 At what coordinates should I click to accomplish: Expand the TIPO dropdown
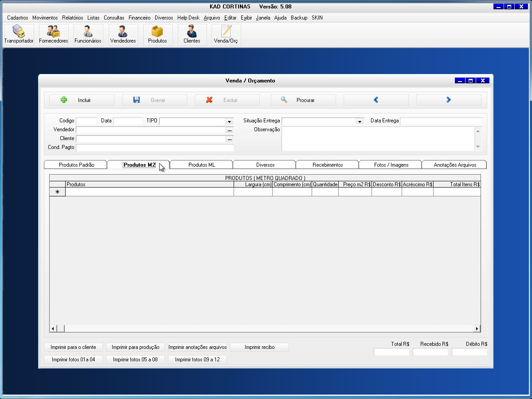pos(229,121)
